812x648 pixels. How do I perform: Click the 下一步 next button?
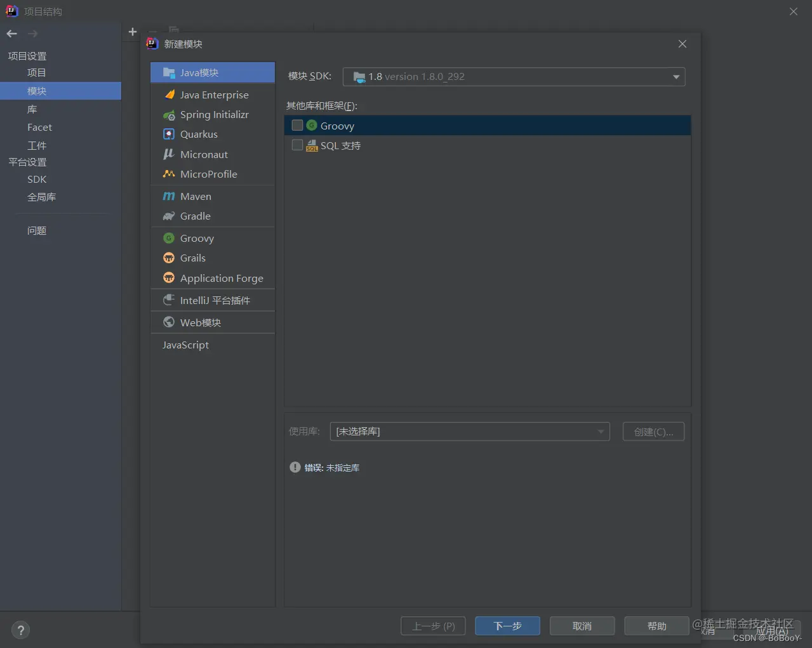[508, 626]
